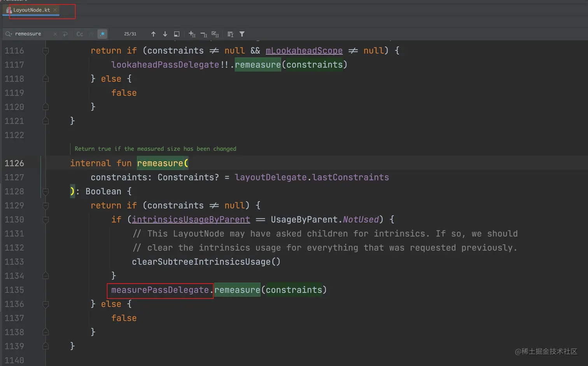Click Boolean return type on line 1128
This screenshot has width=588, height=366.
[x=103, y=191]
